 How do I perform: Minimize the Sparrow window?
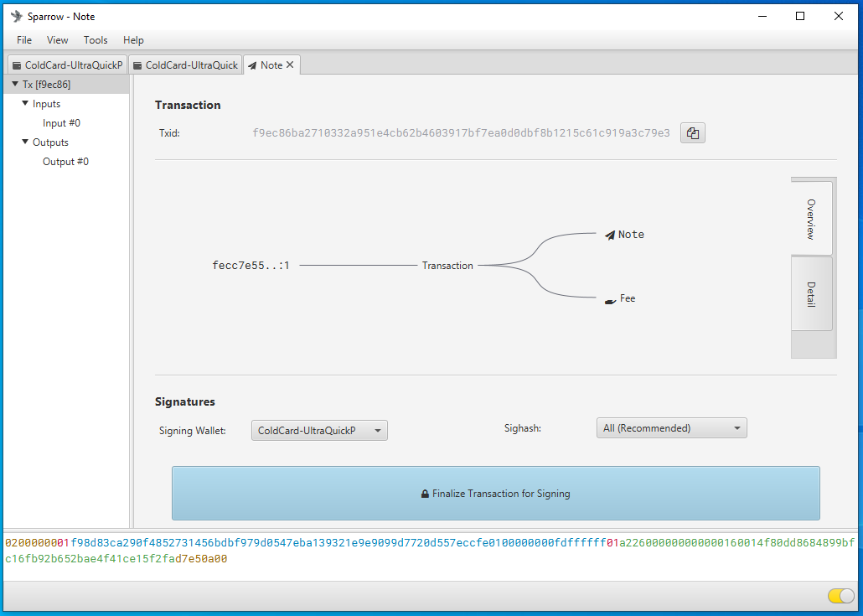762,16
